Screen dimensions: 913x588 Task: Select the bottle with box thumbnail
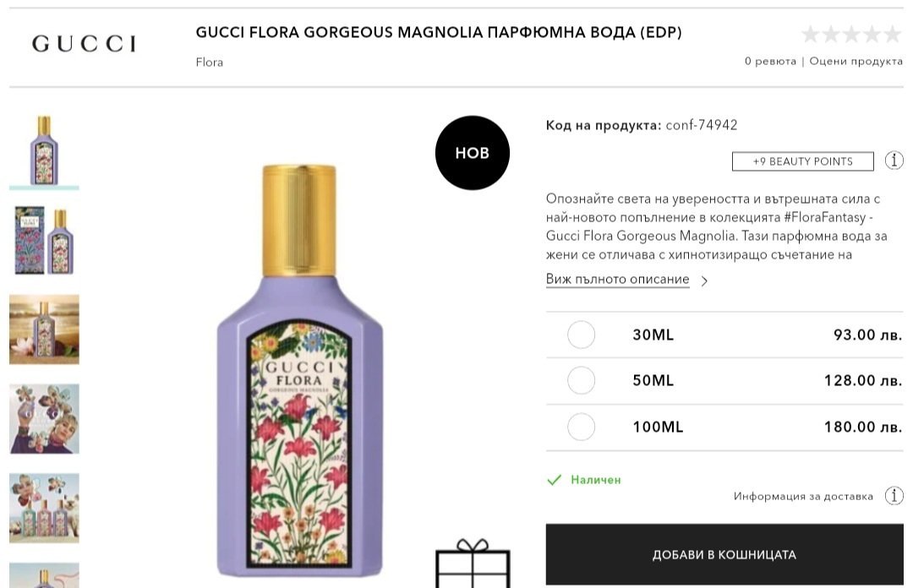[x=44, y=241]
